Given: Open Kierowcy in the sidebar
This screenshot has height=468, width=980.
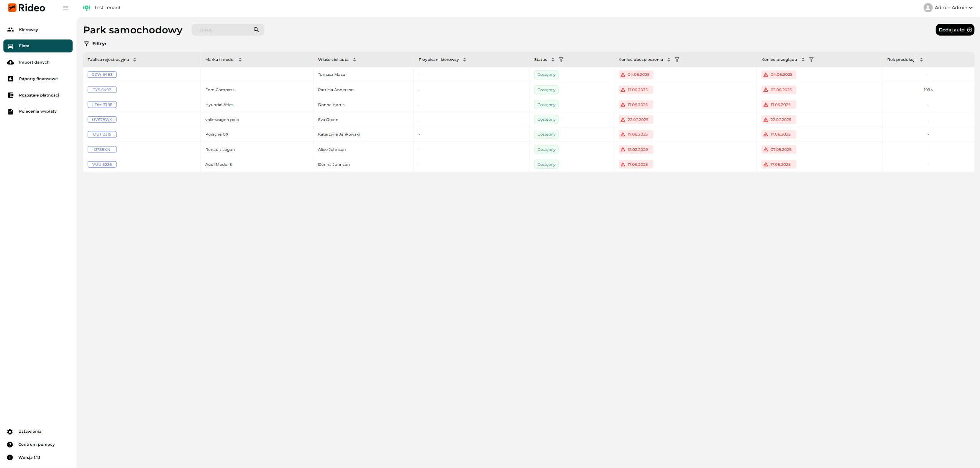Looking at the screenshot, I should (x=38, y=29).
